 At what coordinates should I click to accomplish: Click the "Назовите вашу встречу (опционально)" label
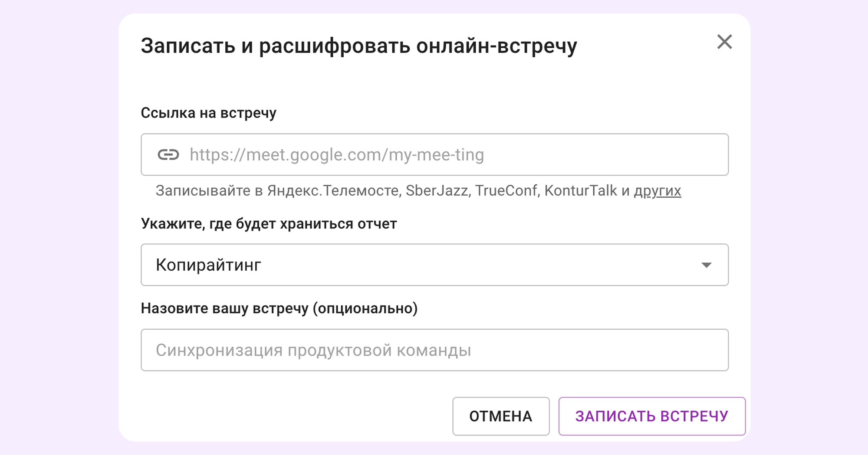(279, 308)
